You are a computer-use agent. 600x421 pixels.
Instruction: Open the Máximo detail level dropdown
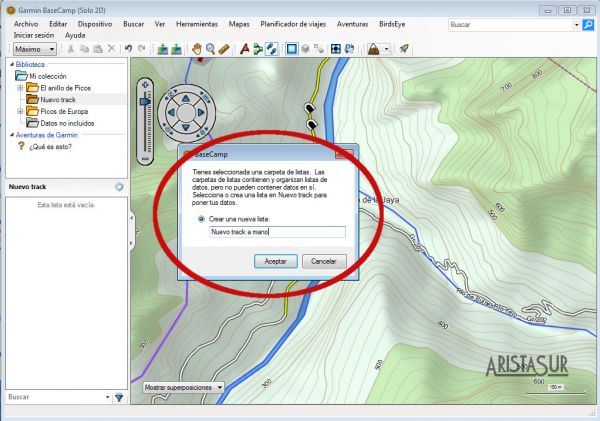(x=35, y=49)
